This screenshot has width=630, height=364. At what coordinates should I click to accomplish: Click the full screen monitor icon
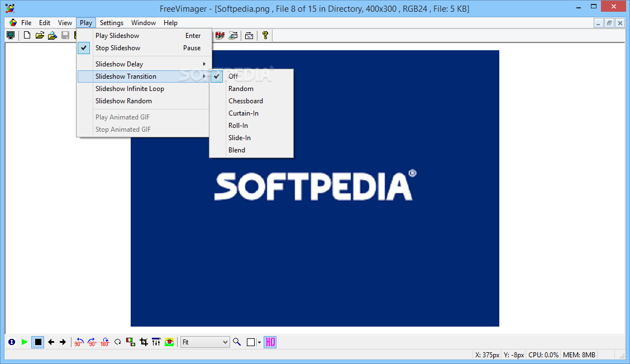tap(11, 35)
